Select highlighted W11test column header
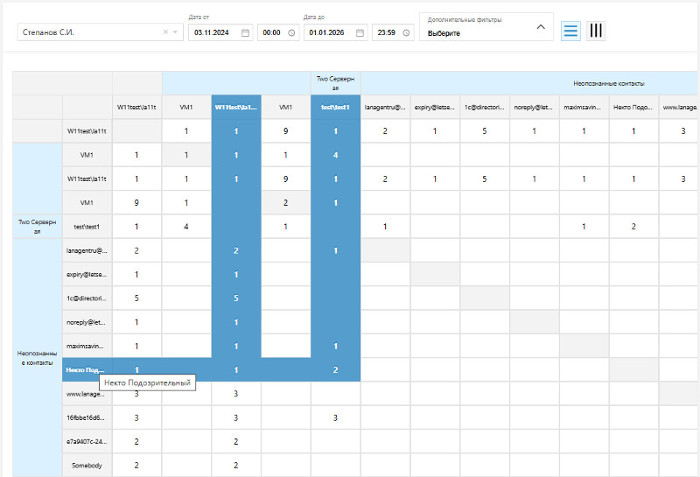 click(x=236, y=106)
